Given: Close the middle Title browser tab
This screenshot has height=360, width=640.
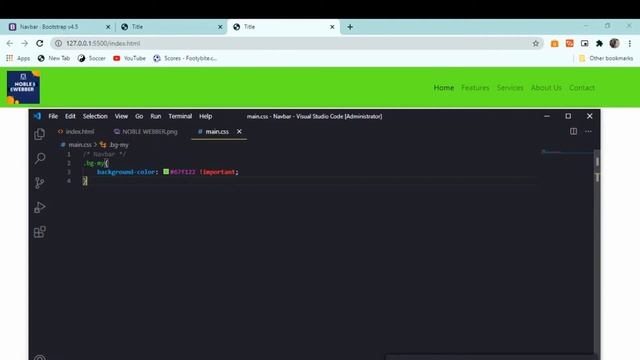Looking at the screenshot, I should click(220, 27).
